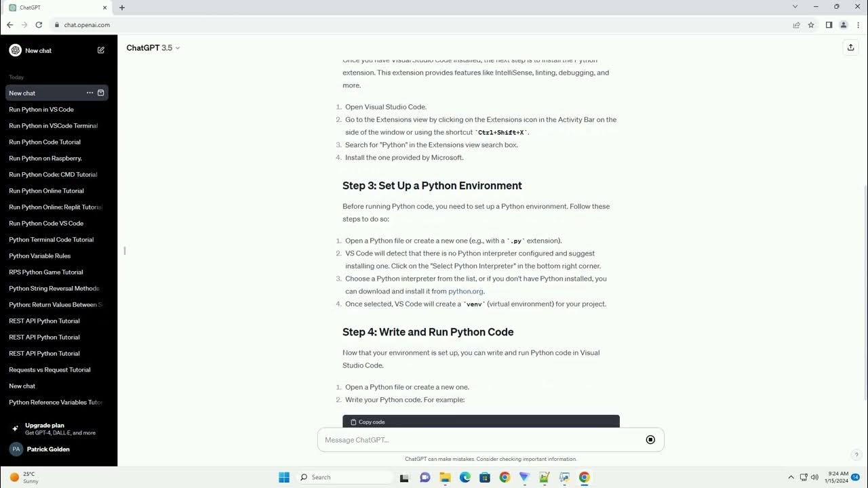Open the help question mark button
868x488 pixels.
click(856, 455)
